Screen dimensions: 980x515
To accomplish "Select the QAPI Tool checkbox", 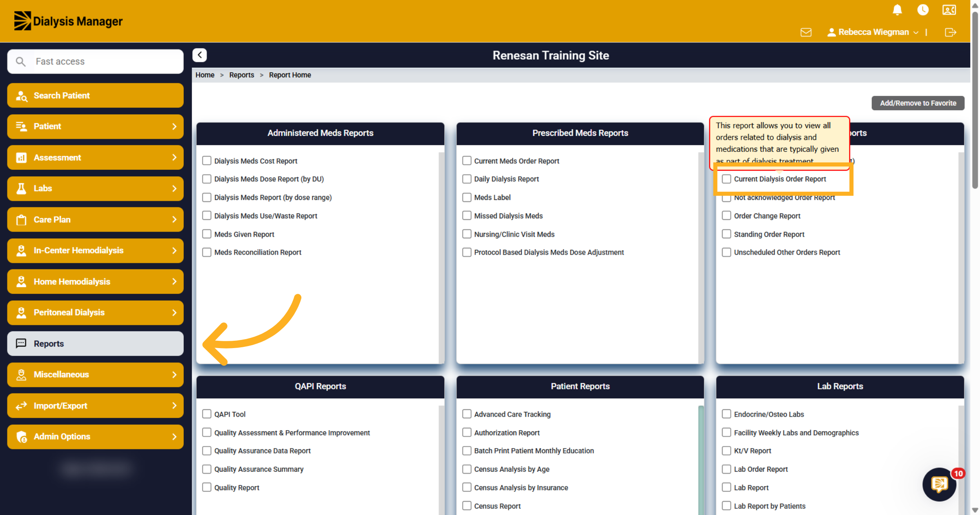I will 207,414.
